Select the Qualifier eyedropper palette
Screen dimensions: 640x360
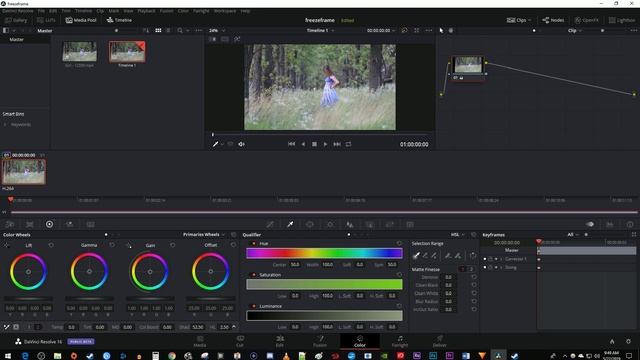(x=290, y=224)
